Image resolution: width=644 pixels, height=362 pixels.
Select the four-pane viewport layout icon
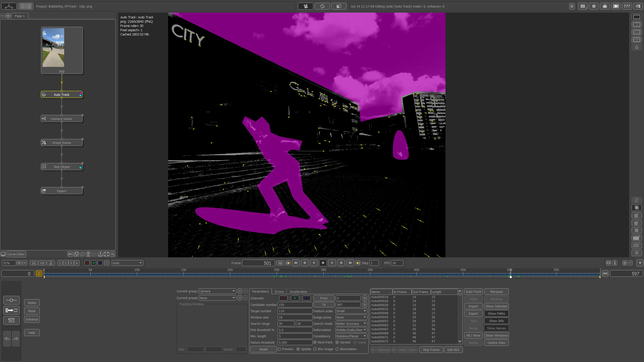point(636,40)
